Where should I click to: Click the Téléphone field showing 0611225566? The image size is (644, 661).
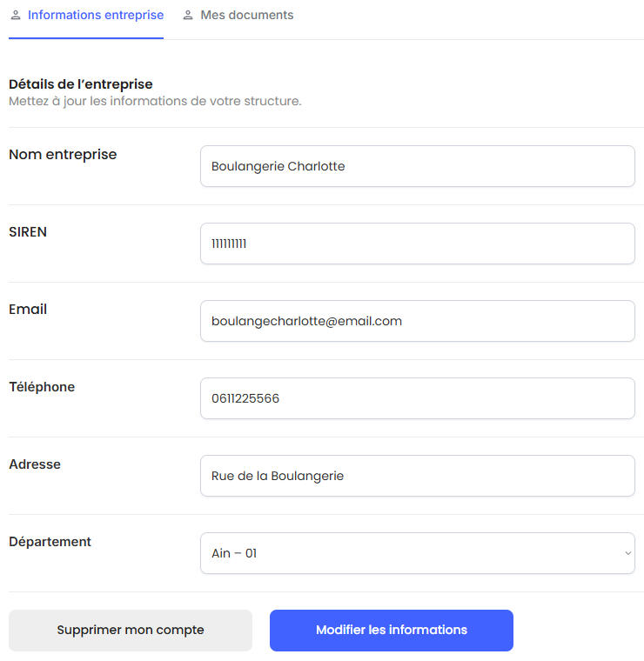coord(417,398)
